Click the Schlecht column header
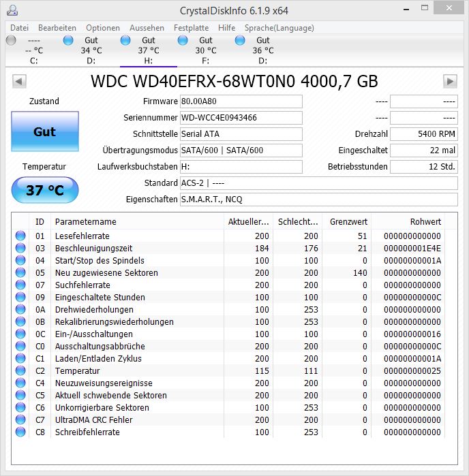 [x=298, y=221]
